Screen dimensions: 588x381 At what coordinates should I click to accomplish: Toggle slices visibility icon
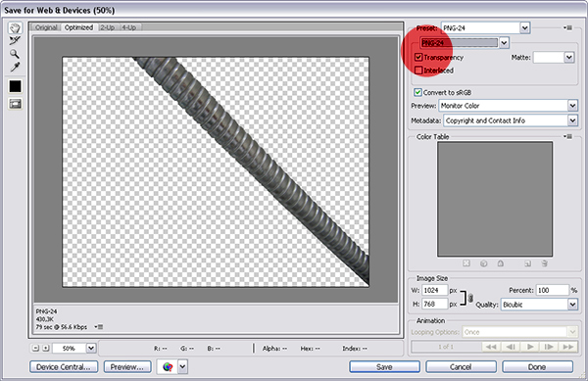click(16, 104)
